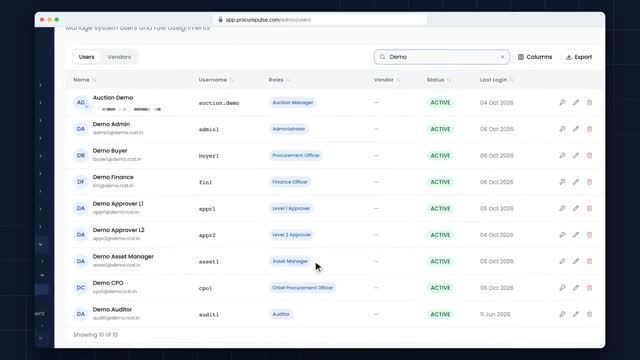
Task: Edit pencil icon for Auction Demo row
Action: (576, 102)
